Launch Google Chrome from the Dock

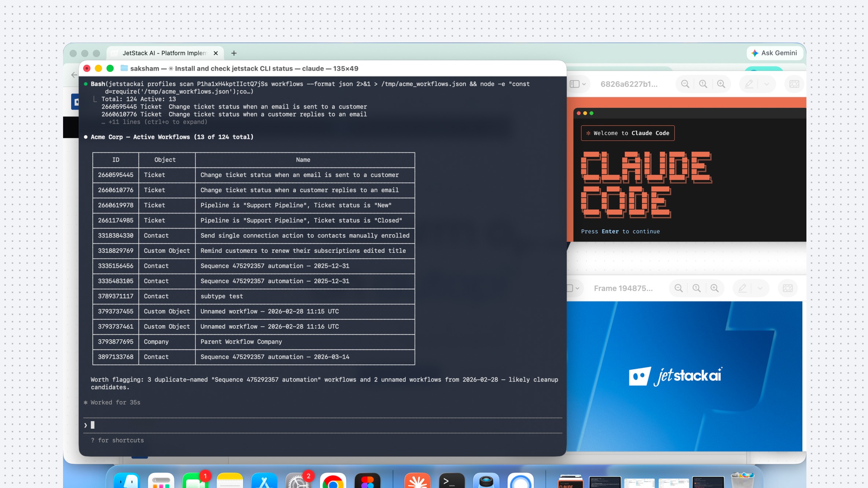click(x=333, y=480)
